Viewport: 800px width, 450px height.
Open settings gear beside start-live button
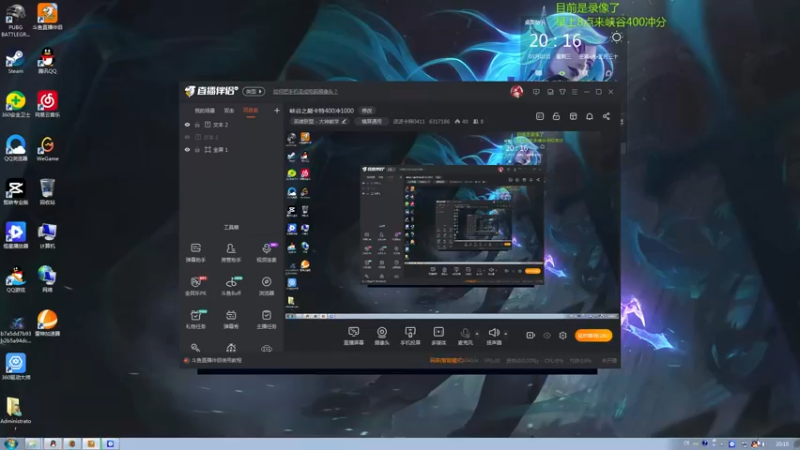[563, 335]
